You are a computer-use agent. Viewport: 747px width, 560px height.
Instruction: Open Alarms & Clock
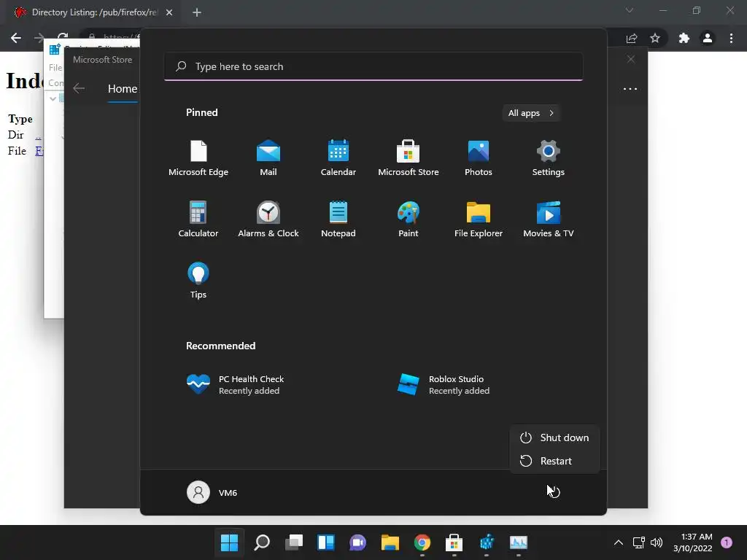268,219
